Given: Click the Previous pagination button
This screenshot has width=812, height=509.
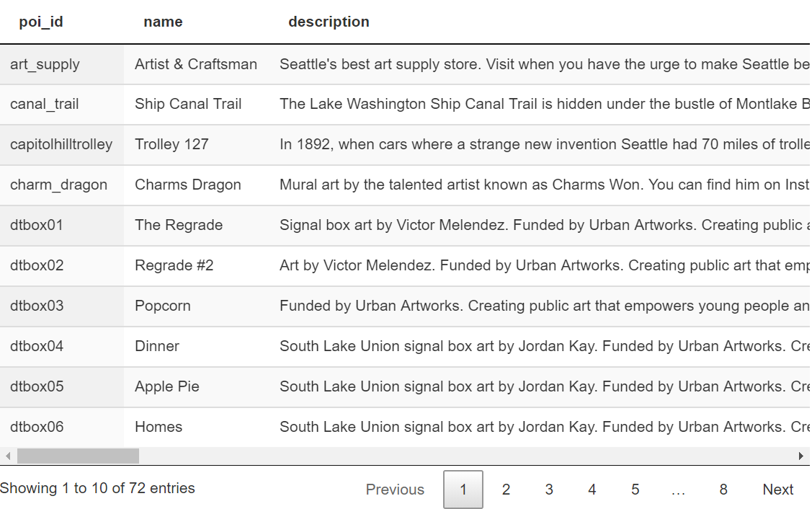Looking at the screenshot, I should (x=395, y=490).
